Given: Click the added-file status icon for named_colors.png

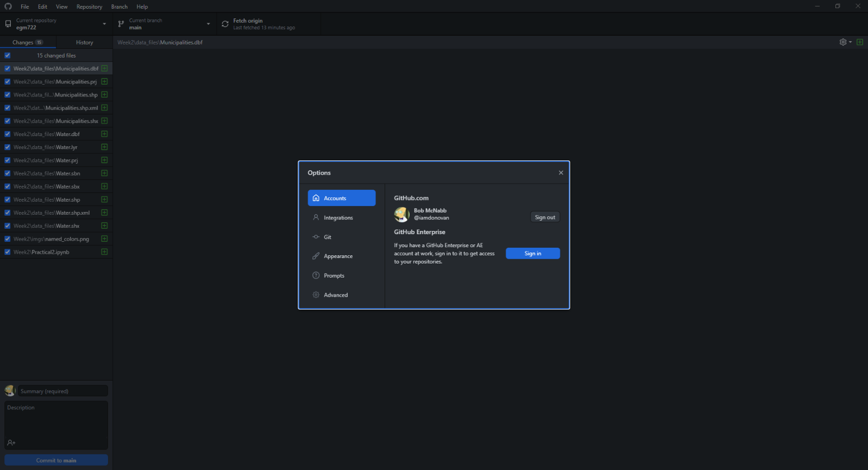Looking at the screenshot, I should click(x=104, y=239).
